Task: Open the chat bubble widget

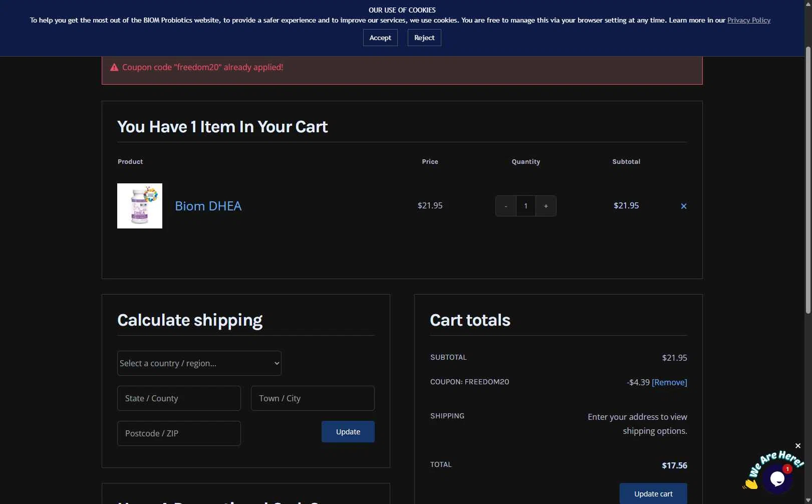Action: click(777, 479)
